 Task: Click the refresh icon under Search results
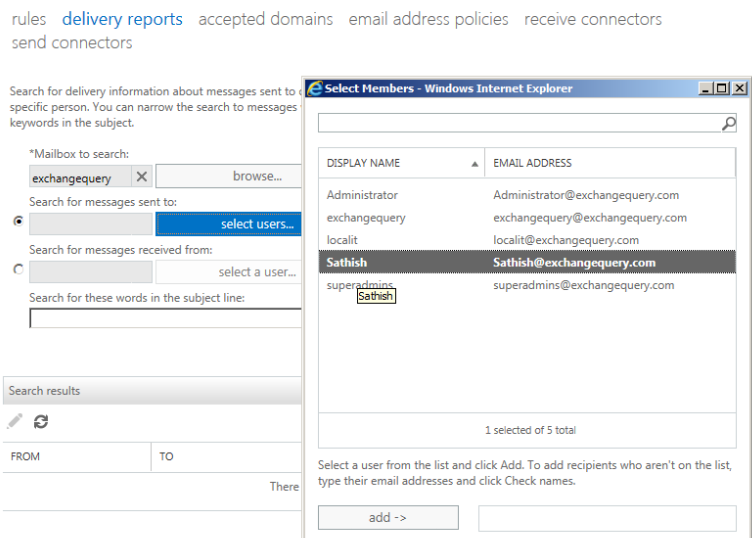(x=41, y=421)
